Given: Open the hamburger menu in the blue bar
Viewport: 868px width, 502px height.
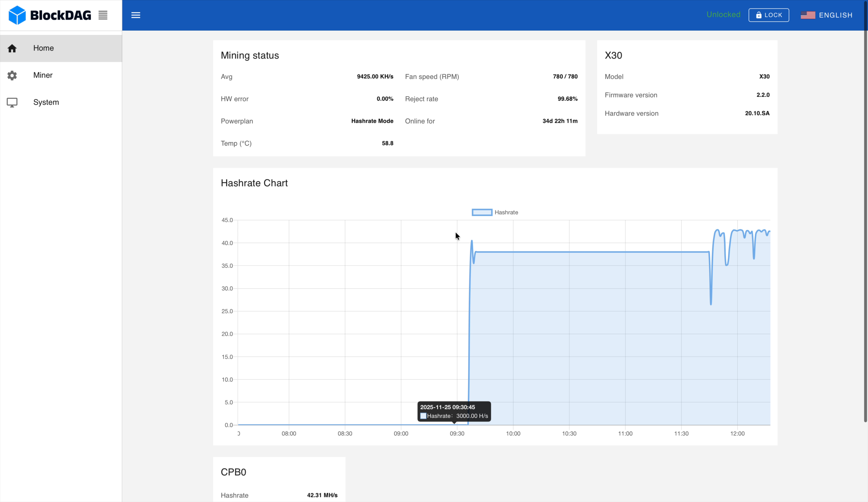Looking at the screenshot, I should tap(136, 15).
